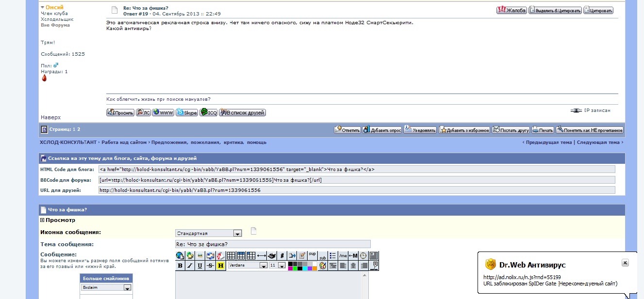Screen dimensions: 644x299
Task: Center align text in editor
Action: tap(353, 266)
